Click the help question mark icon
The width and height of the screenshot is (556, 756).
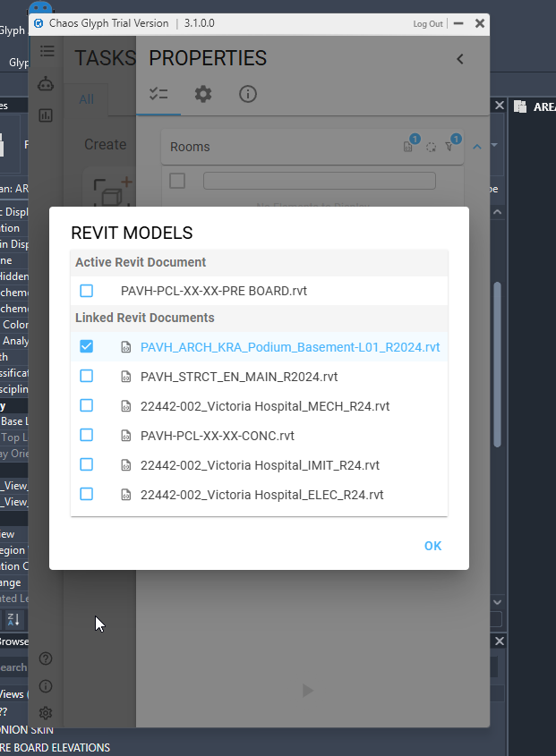[x=46, y=658]
